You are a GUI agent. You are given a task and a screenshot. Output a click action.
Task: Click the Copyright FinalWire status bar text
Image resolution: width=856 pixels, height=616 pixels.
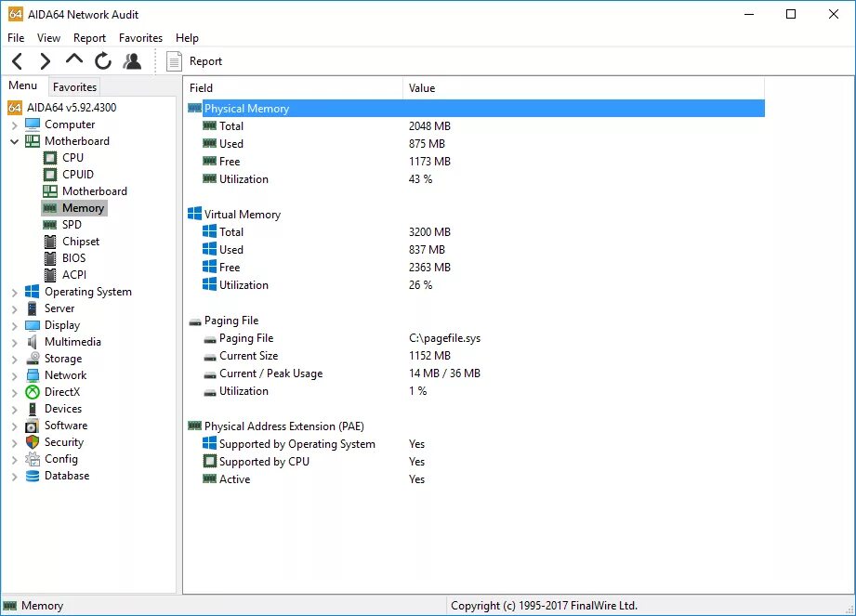[x=544, y=606]
